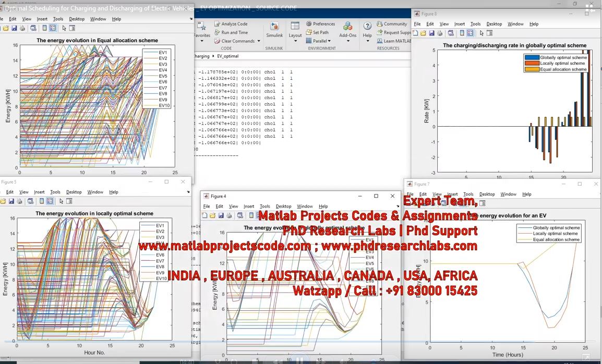Toggle Edit Plot arrow in Figure 5 toolbar
This screenshot has width=602, height=364.
tap(61, 201)
